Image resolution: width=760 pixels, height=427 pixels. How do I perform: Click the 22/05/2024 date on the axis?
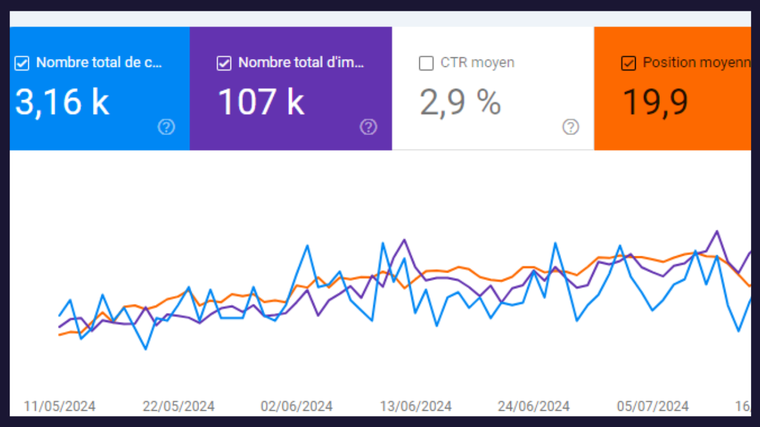[179, 406]
